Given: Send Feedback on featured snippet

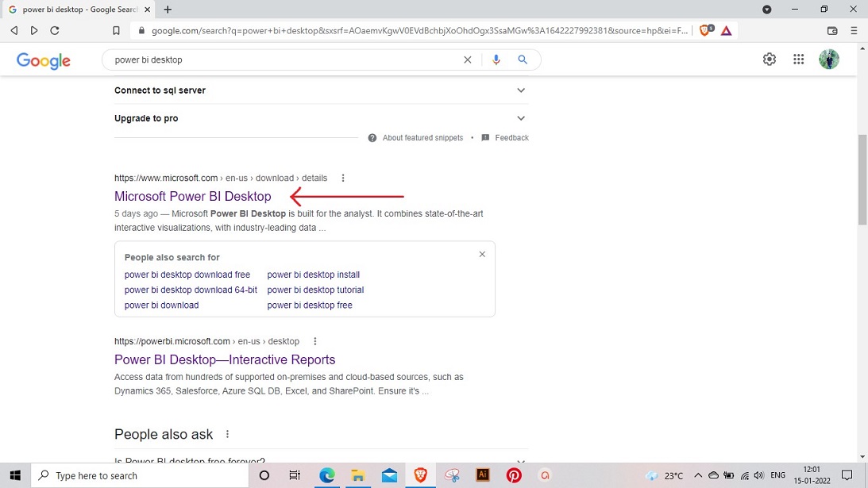Looking at the screenshot, I should coord(505,138).
